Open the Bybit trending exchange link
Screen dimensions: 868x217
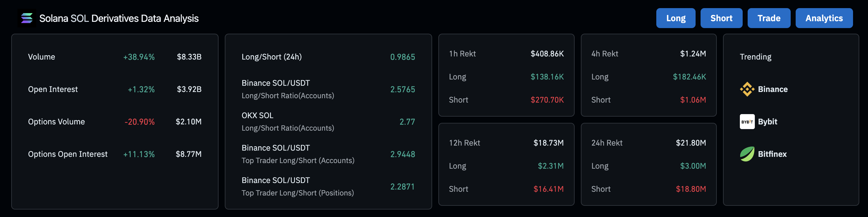(x=767, y=122)
